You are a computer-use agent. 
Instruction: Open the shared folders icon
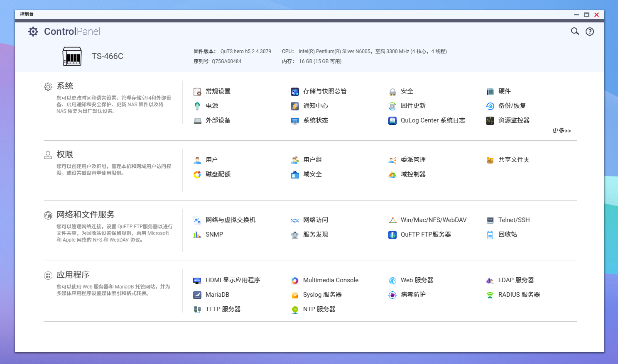(490, 160)
